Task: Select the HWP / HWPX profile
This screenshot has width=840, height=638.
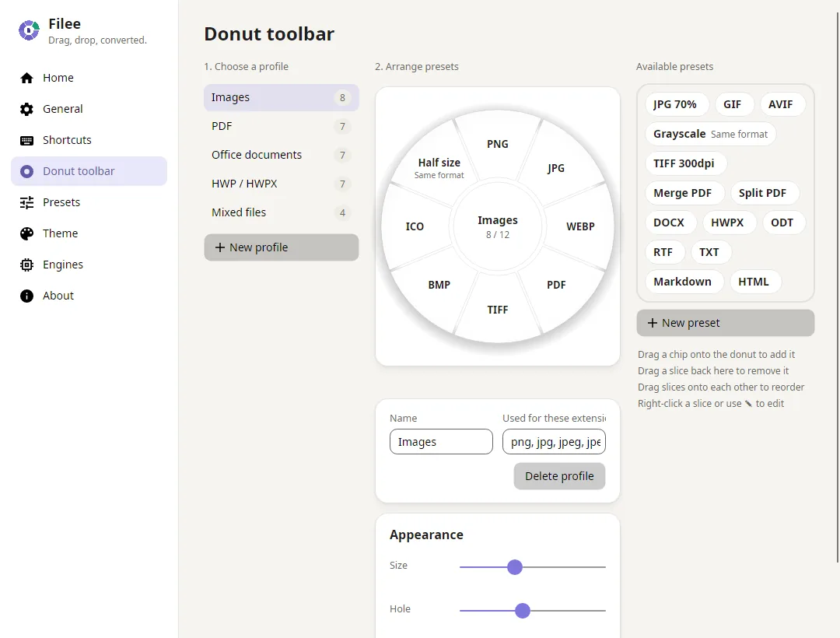Action: click(x=282, y=184)
